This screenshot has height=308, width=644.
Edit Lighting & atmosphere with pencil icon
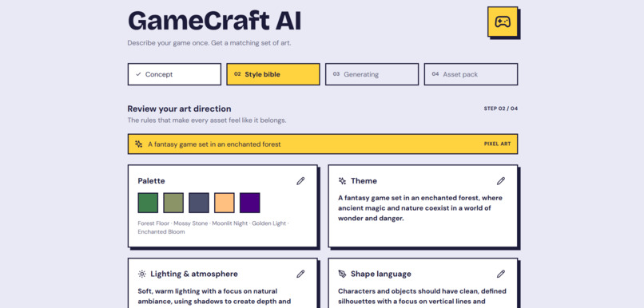[x=300, y=274]
